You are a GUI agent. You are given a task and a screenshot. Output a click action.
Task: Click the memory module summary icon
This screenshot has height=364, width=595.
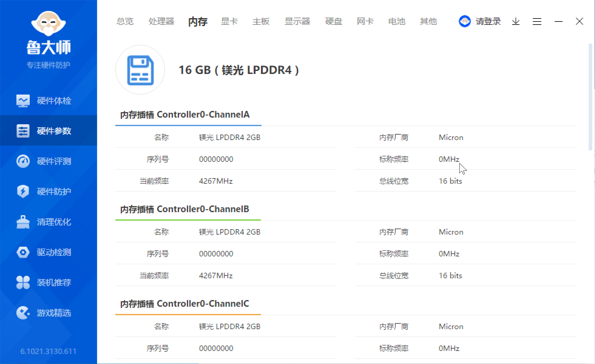[x=140, y=70]
